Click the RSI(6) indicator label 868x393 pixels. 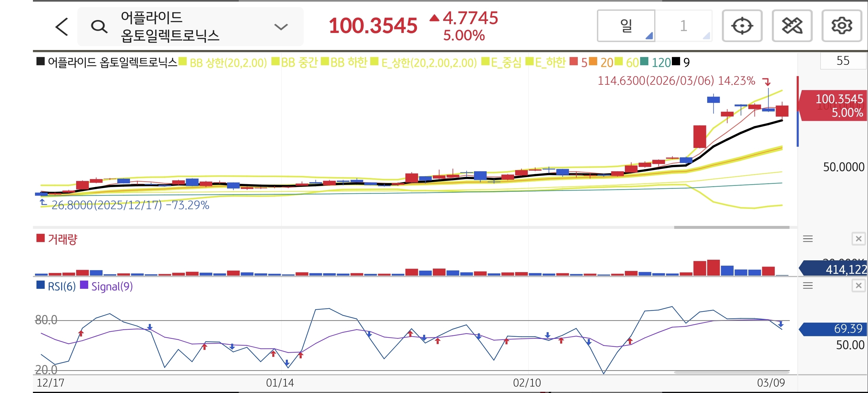[x=61, y=287]
